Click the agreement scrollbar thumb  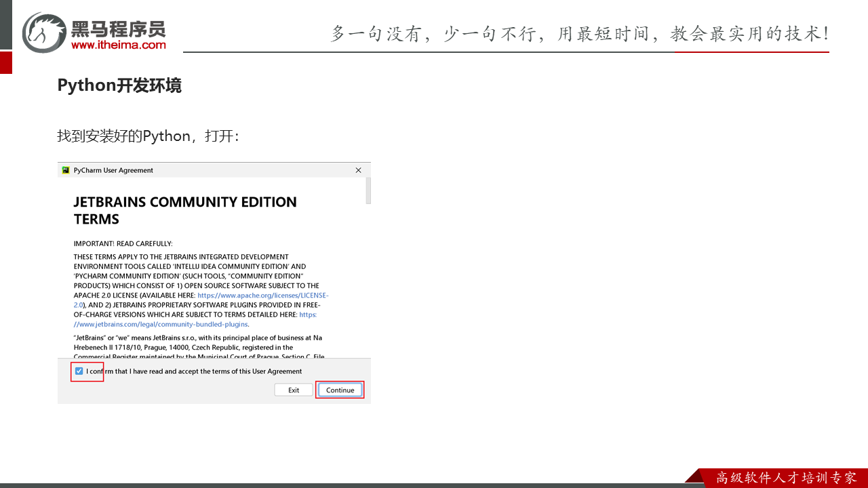click(368, 190)
